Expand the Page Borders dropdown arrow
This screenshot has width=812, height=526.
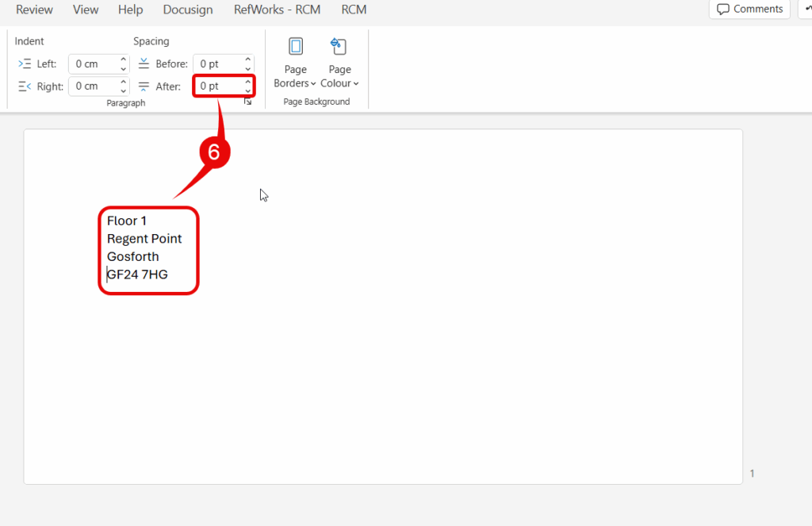313,84
